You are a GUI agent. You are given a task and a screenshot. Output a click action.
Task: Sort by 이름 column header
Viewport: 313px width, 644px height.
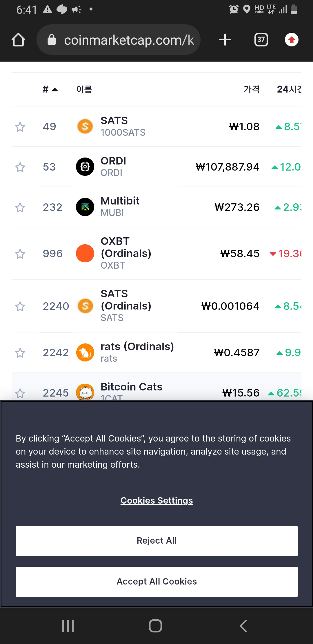coord(84,89)
